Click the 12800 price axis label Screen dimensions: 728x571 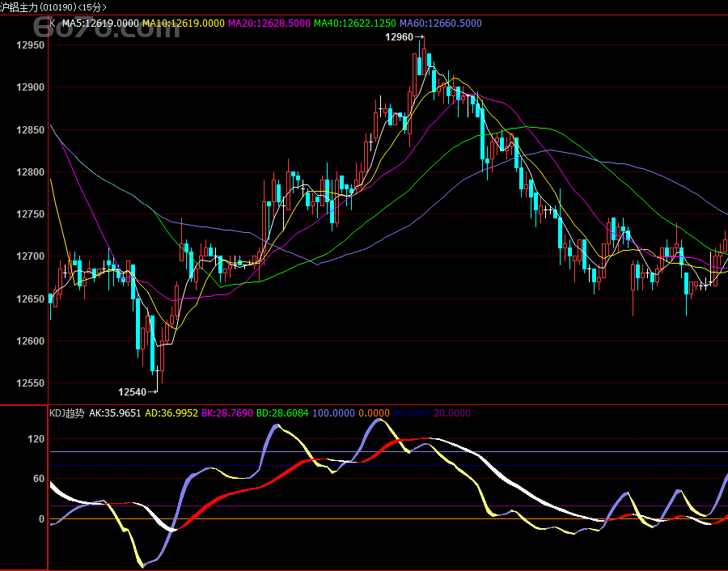pyautogui.click(x=32, y=172)
